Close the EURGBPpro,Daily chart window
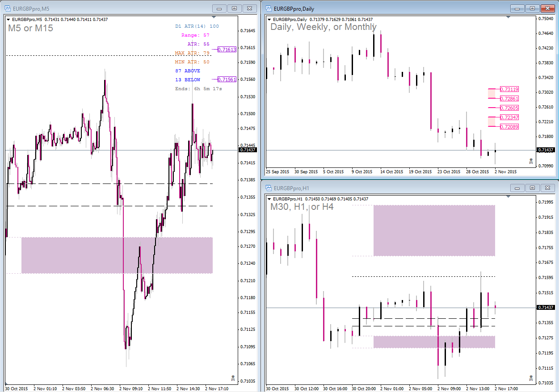Screen dimensions: 559x392 pos(547,8)
